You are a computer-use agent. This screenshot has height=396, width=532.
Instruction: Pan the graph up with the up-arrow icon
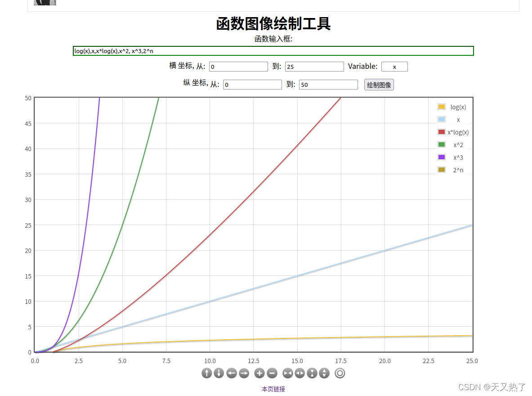pyautogui.click(x=206, y=373)
